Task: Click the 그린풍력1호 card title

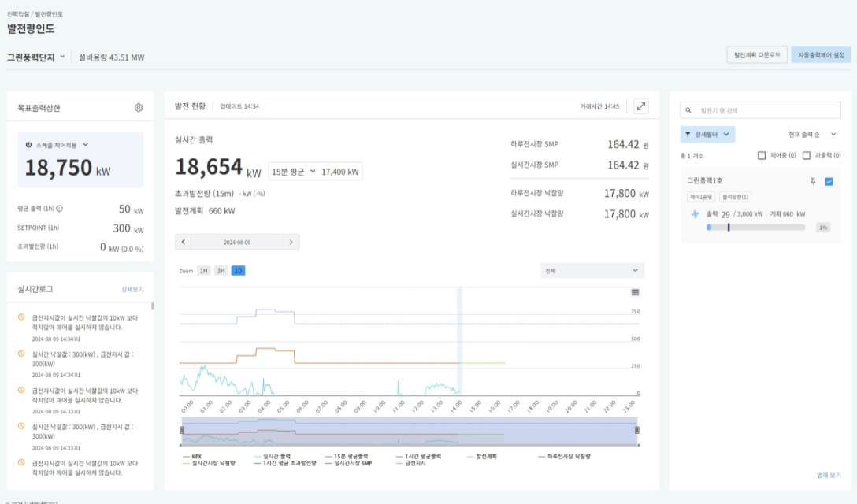Action: tap(704, 180)
